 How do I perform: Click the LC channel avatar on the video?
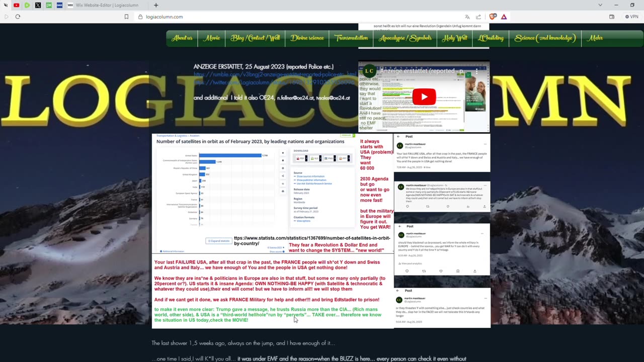[x=369, y=71]
